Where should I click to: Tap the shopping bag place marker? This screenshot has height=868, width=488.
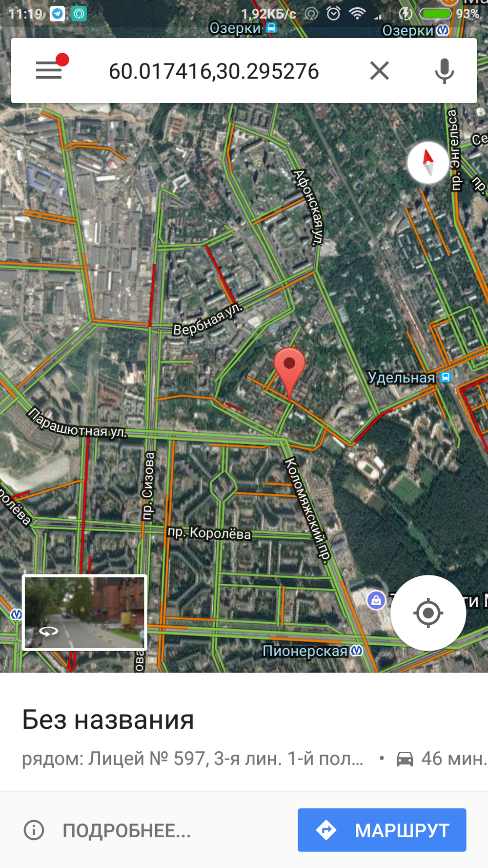coord(376,599)
